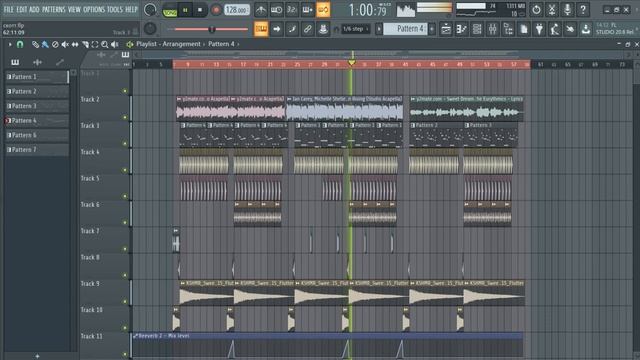Image resolution: width=640 pixels, height=360 pixels.
Task: Choose the Select tool in Playlist toolbar
Action: click(x=95, y=44)
